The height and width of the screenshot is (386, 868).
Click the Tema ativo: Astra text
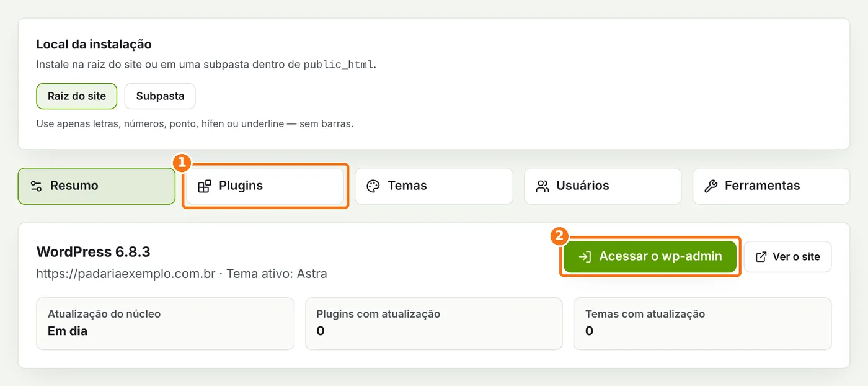[277, 274]
